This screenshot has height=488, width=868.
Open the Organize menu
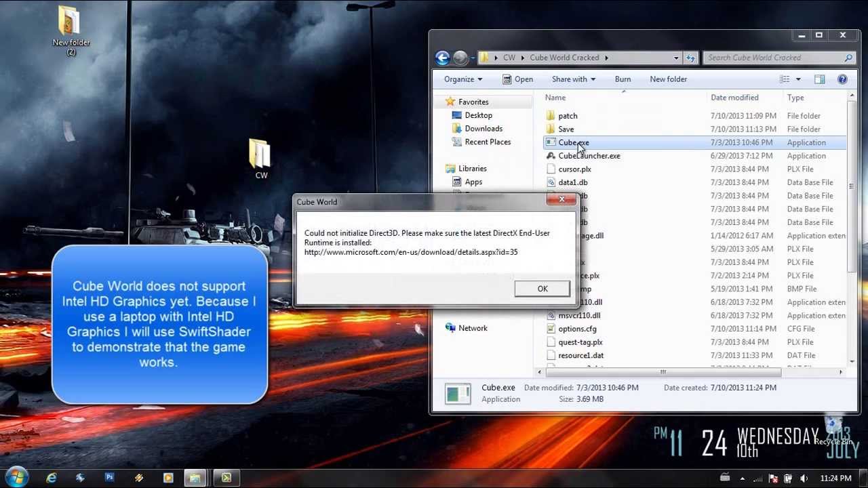pos(463,79)
